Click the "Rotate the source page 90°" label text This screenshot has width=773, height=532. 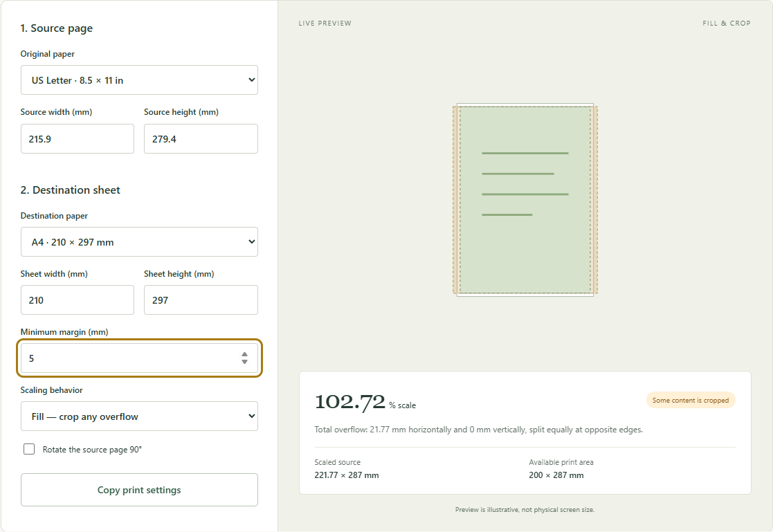[92, 449]
